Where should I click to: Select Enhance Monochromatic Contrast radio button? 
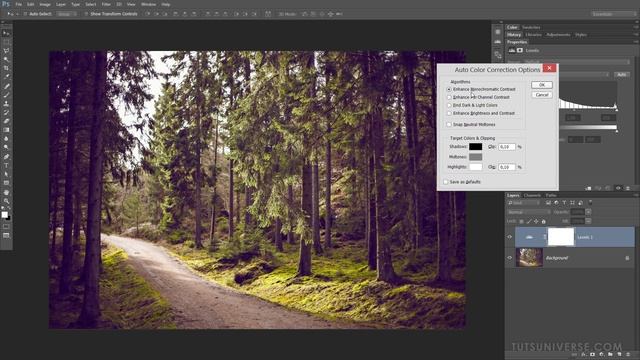(449, 89)
